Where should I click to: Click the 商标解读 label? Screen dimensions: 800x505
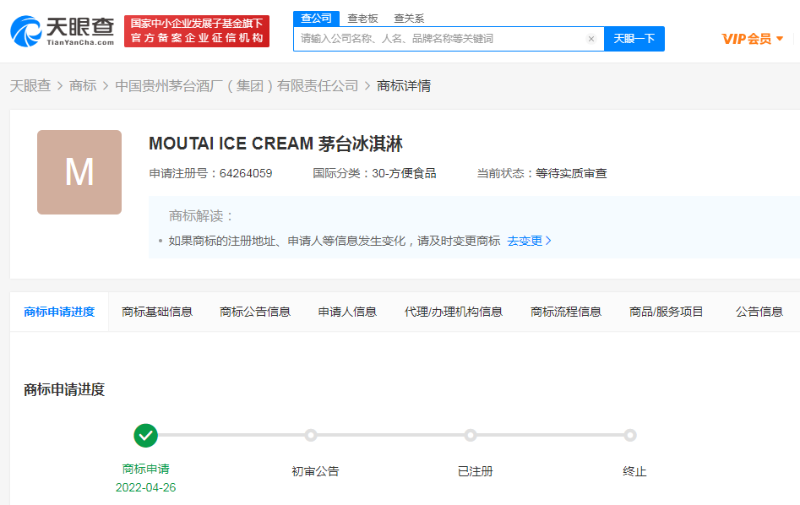pyautogui.click(x=201, y=216)
